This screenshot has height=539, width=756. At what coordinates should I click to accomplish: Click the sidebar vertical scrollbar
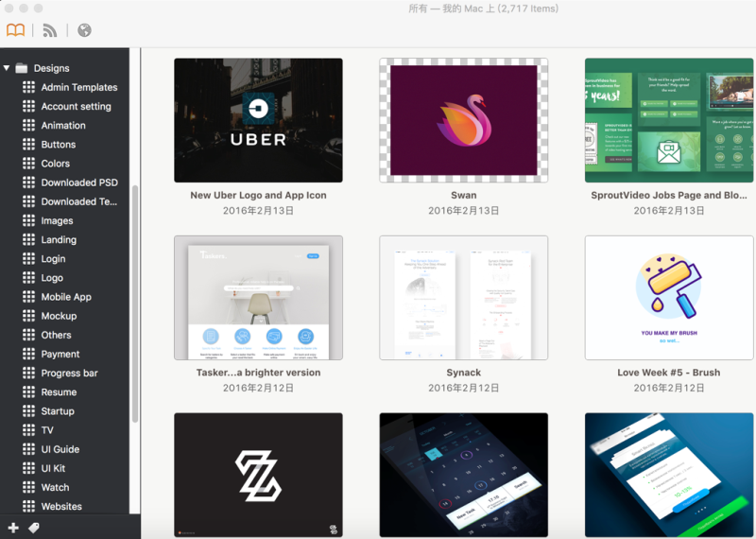pyautogui.click(x=135, y=304)
